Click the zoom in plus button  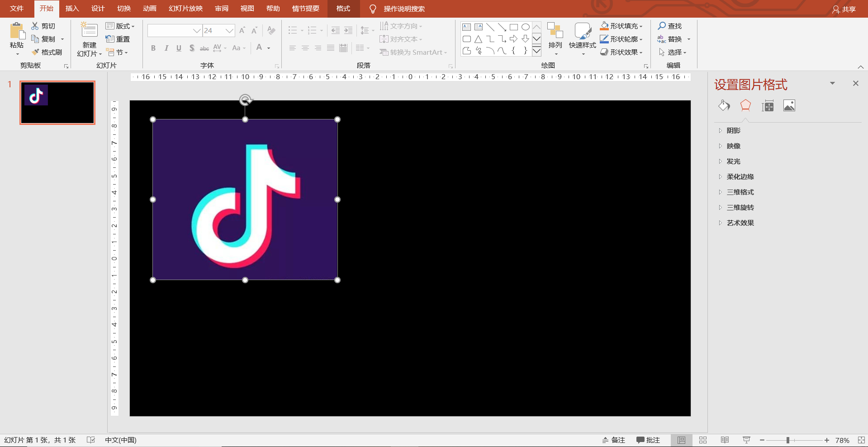(x=827, y=440)
